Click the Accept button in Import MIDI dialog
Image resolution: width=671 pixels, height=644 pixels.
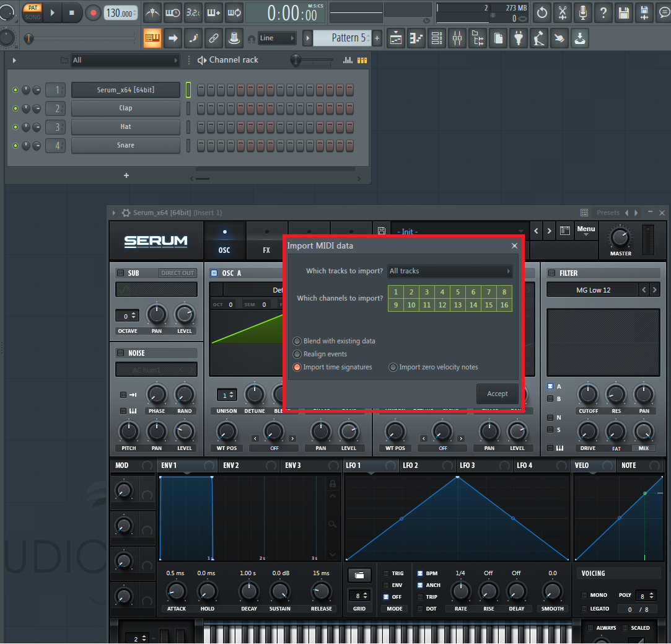[x=498, y=394]
